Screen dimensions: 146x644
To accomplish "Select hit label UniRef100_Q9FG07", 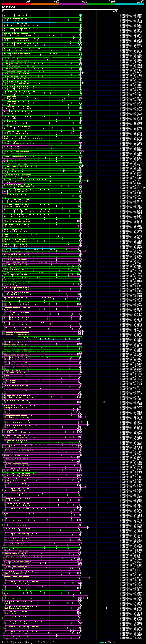I will point(131,82).
